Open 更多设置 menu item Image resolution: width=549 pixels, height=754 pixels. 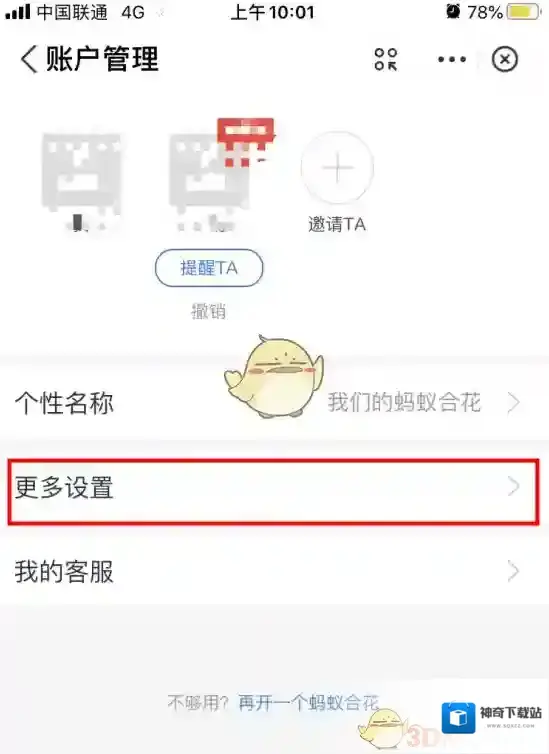[x=274, y=491]
